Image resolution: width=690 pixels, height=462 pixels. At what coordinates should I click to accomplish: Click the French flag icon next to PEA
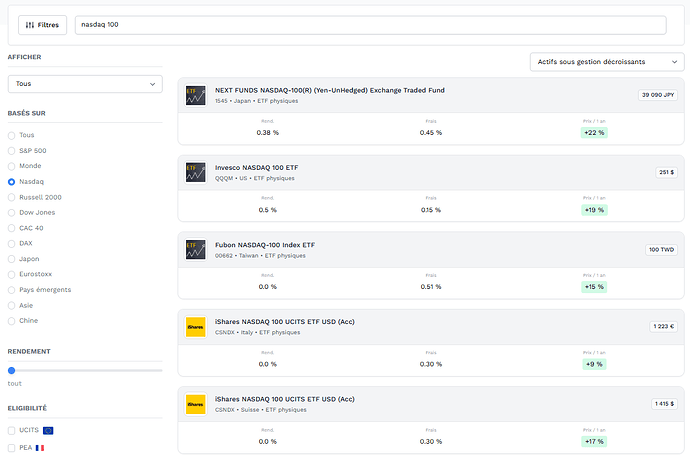40,448
